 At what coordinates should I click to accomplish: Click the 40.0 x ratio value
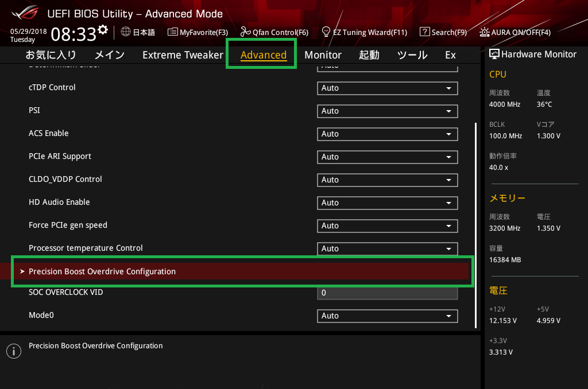[x=499, y=168]
